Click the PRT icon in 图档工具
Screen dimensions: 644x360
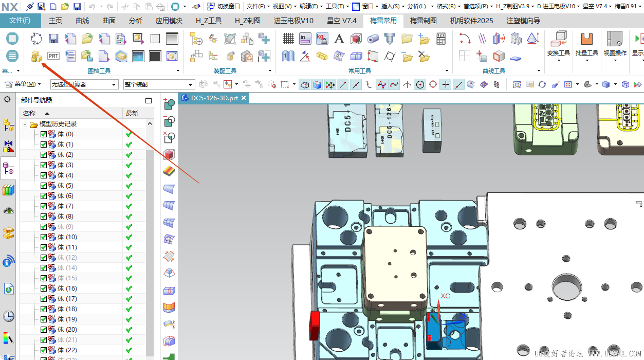tap(53, 56)
